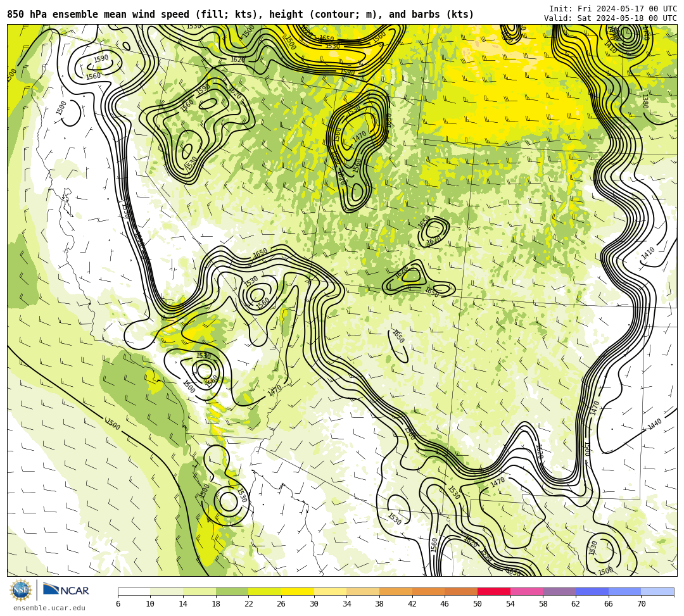The height and width of the screenshot is (616, 684).
Task: Click the purple 58-62 kts colorbar segment
Action: (559, 591)
